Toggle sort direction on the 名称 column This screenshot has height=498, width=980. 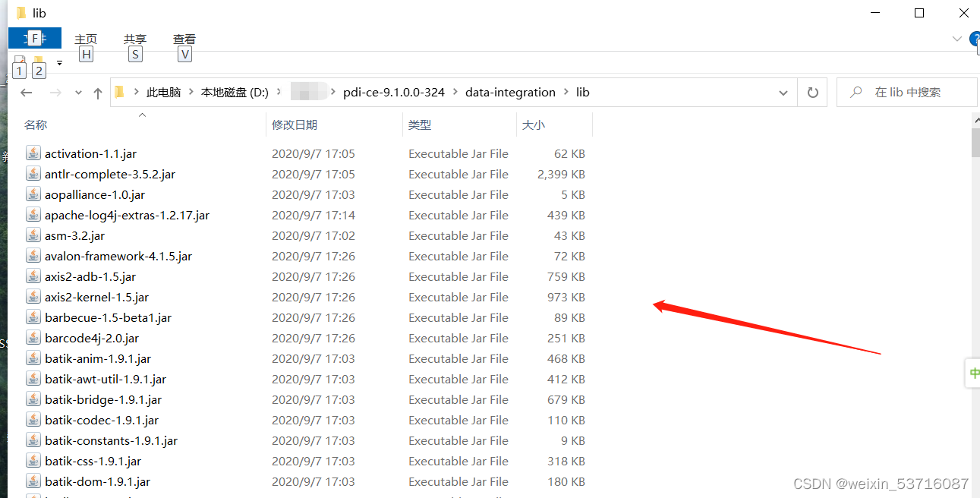(36, 124)
